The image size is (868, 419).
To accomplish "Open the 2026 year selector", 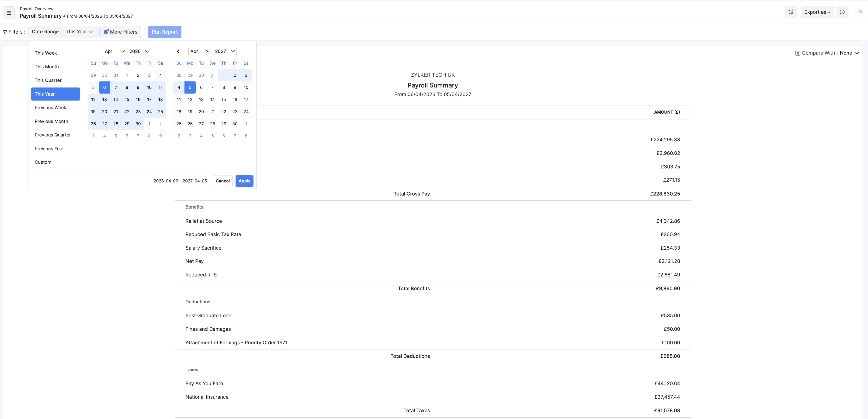I will click(x=139, y=51).
